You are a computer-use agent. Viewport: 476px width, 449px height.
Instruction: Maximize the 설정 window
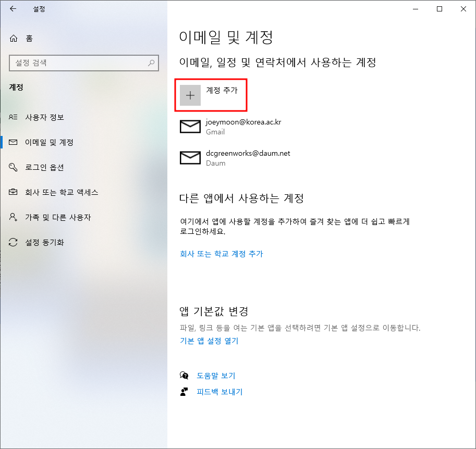[440, 9]
